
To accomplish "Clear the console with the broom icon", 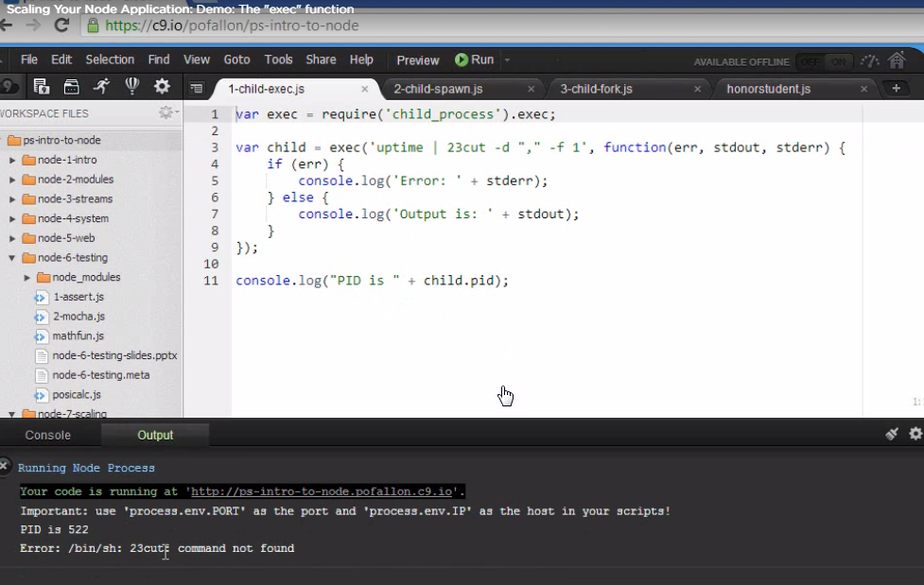I will click(892, 434).
